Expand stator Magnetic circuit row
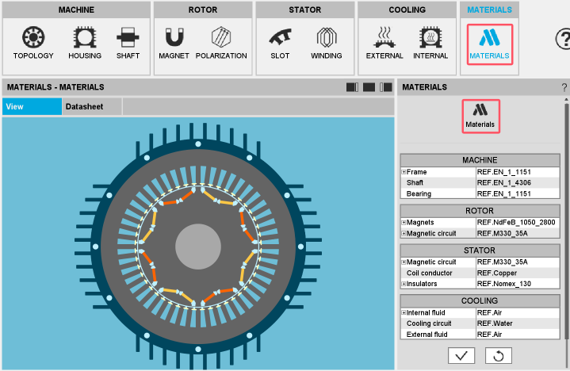 click(x=404, y=262)
